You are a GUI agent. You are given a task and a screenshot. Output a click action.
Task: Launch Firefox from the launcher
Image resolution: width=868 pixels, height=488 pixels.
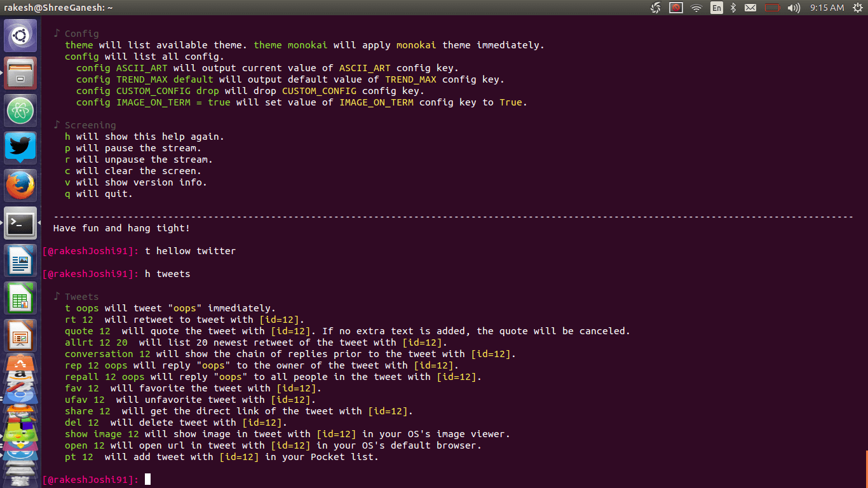click(x=21, y=186)
